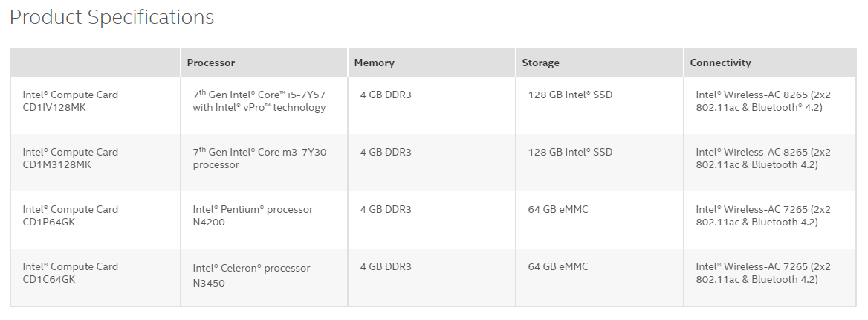Click 64 GB eMMC in CD1C64GK row
The image size is (868, 320).
tap(558, 266)
